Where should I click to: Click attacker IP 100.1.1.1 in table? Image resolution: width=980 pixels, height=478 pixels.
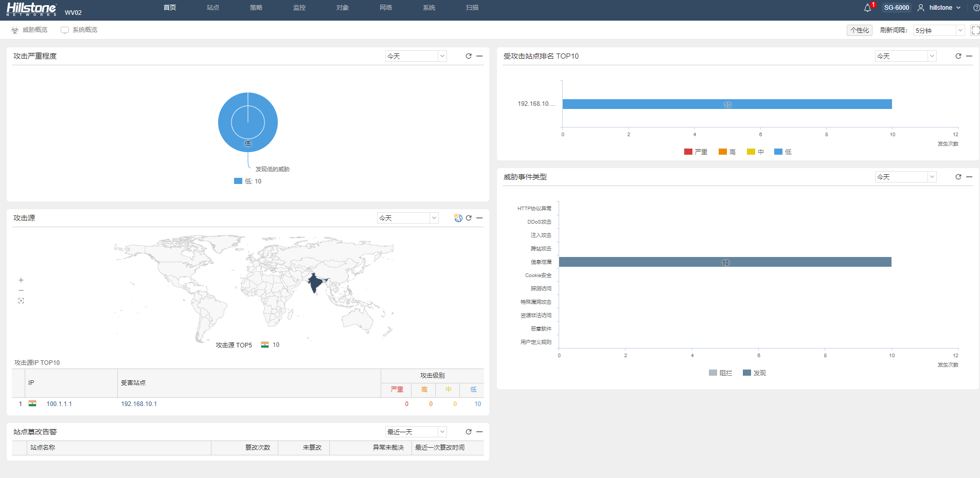point(59,404)
